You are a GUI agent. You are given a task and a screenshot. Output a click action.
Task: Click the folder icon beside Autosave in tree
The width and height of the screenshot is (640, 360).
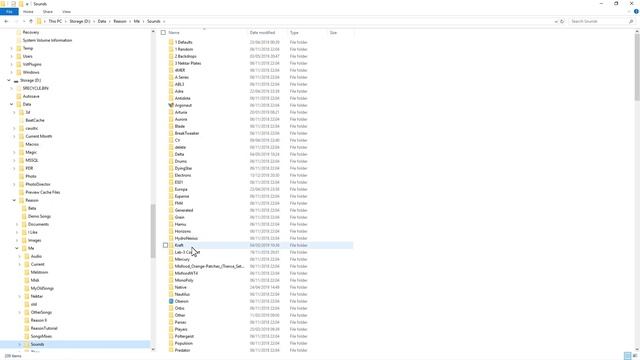point(18,96)
